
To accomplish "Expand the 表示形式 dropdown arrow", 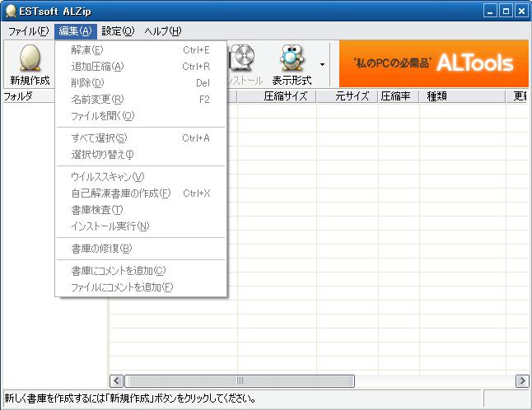I will pyautogui.click(x=322, y=64).
